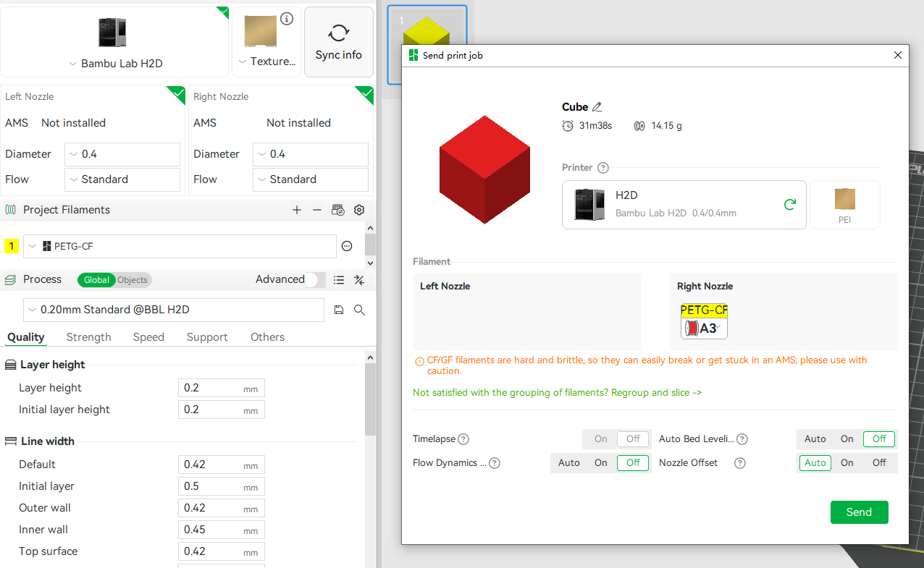Open Right Nozzle Diameter dropdown
Viewport: 924px width, 568px height.
coord(311,154)
